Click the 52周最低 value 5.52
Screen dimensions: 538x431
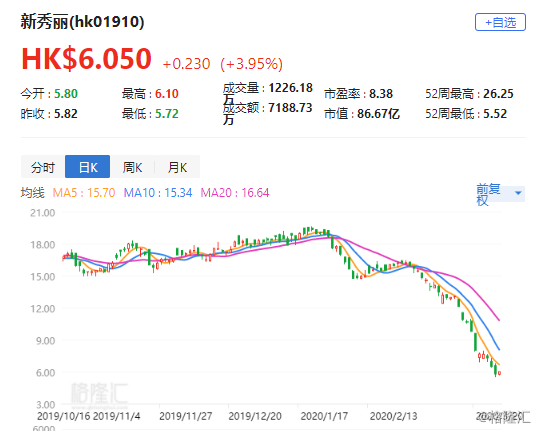pyautogui.click(x=495, y=114)
